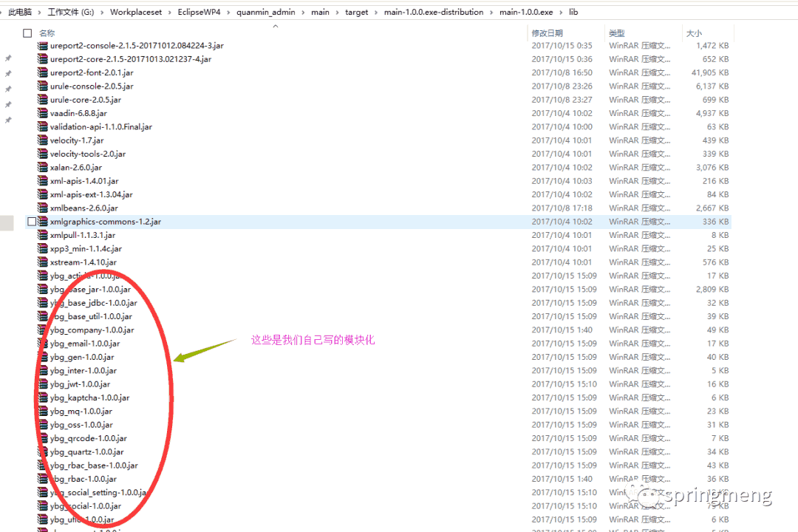
Task: Select file ybg_qrcode-1.0.0.jar
Action: tap(89, 438)
